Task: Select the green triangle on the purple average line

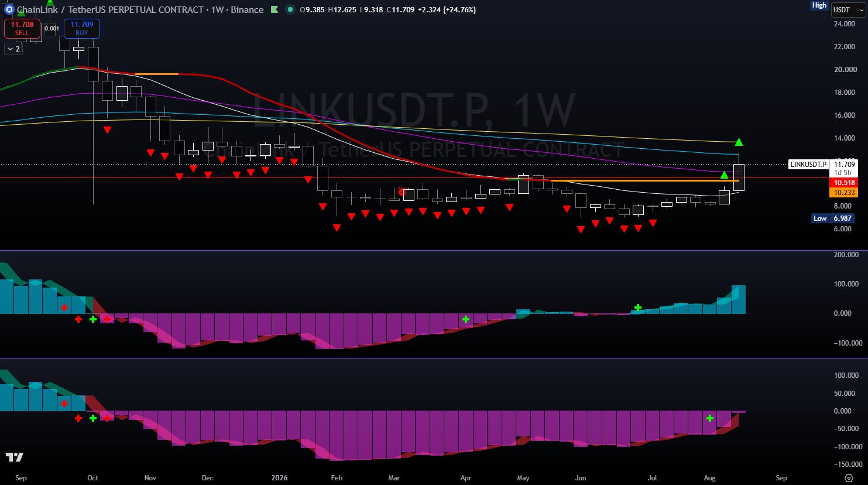Action: (725, 175)
